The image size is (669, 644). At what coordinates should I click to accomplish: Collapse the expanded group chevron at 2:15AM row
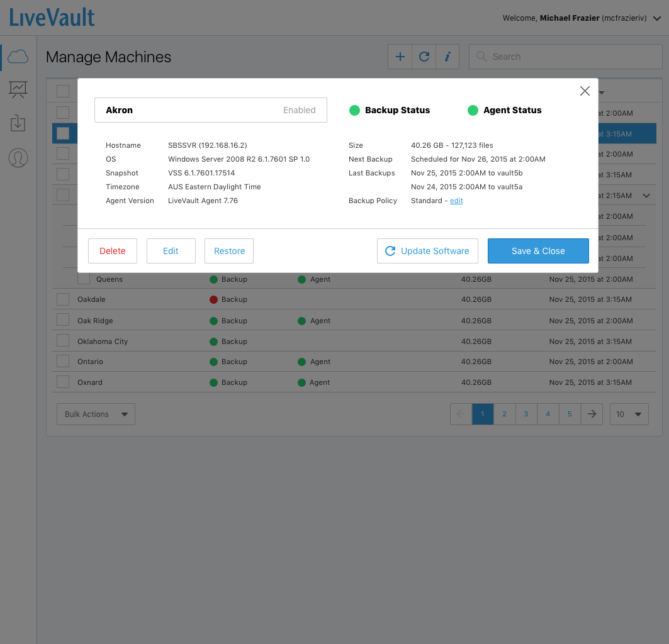point(646,196)
